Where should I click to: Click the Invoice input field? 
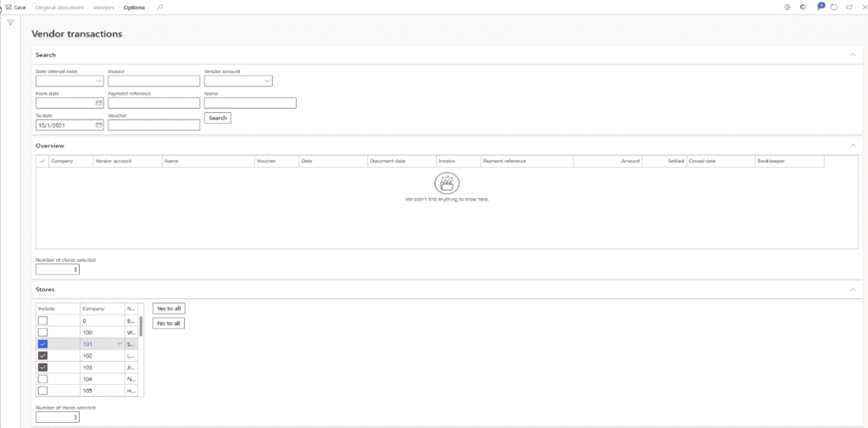[154, 81]
